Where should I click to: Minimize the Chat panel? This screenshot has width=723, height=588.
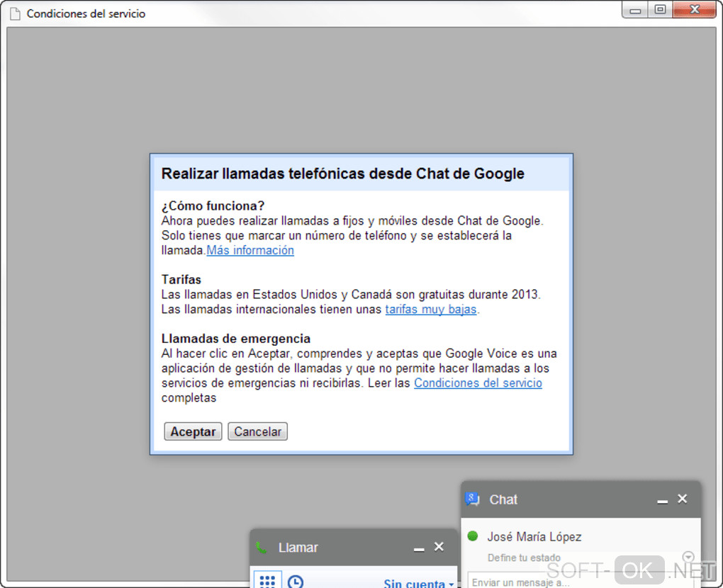click(662, 502)
